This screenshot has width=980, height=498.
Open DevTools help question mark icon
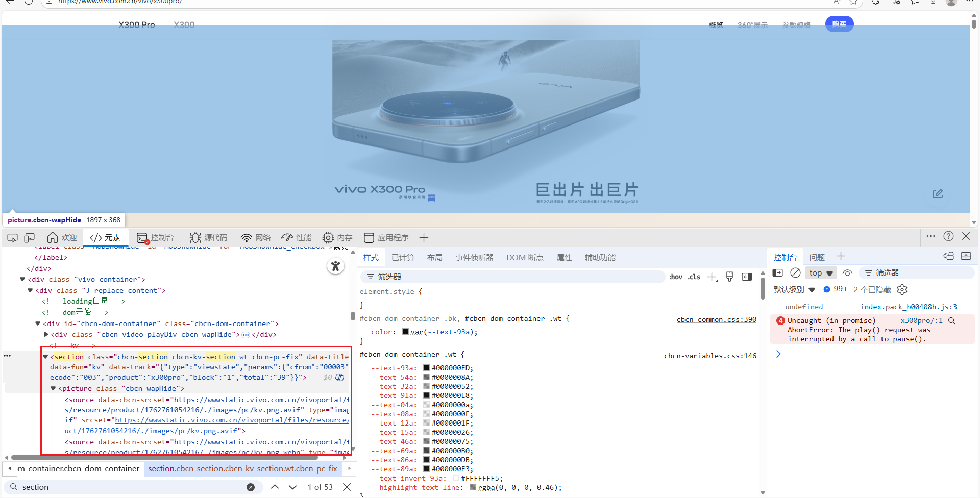tap(948, 236)
